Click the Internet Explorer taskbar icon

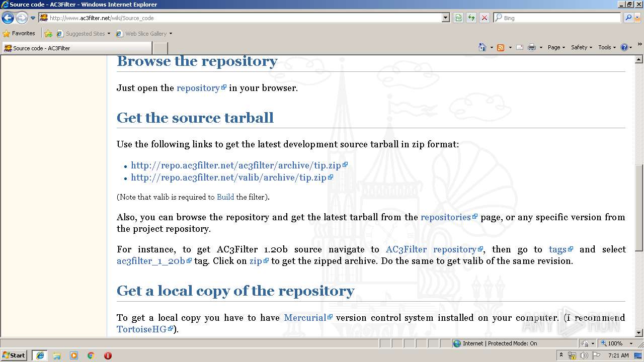coord(40,355)
